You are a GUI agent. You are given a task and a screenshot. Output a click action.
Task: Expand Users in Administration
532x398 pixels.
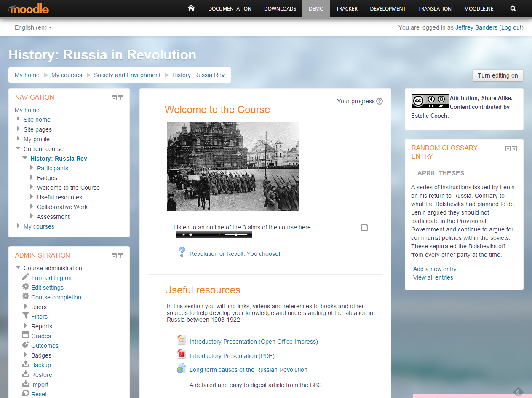click(x=26, y=307)
